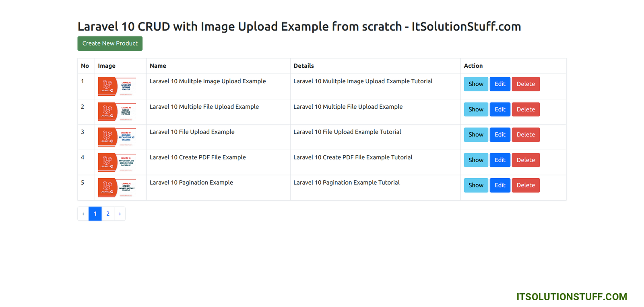Delete the Mulitple Image Upload product
644x307 pixels.
[x=526, y=84]
